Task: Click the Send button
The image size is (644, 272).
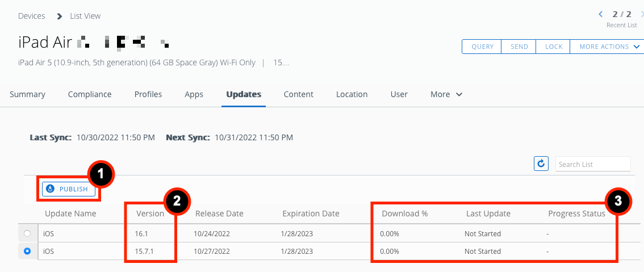Action: click(x=519, y=47)
